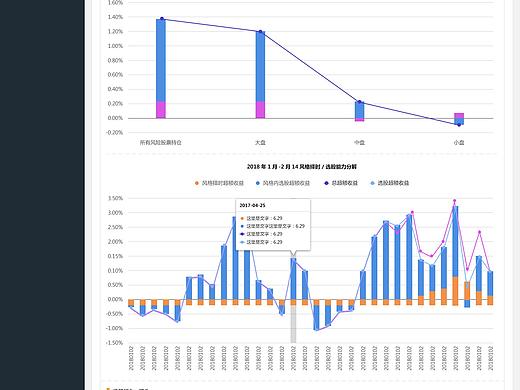Screen dimensions: 520x390
Task: Click the -1.50% y-axis label
Action: [x=115, y=343]
